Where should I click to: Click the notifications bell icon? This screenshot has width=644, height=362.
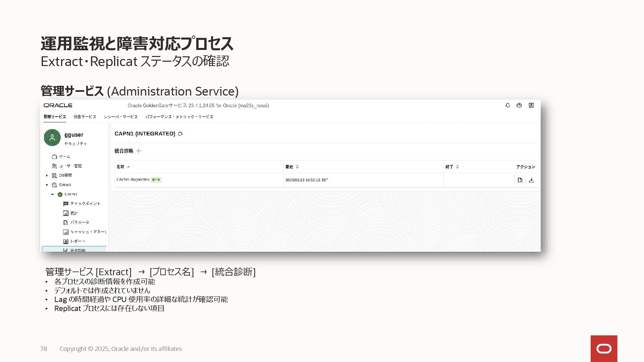coord(507,105)
